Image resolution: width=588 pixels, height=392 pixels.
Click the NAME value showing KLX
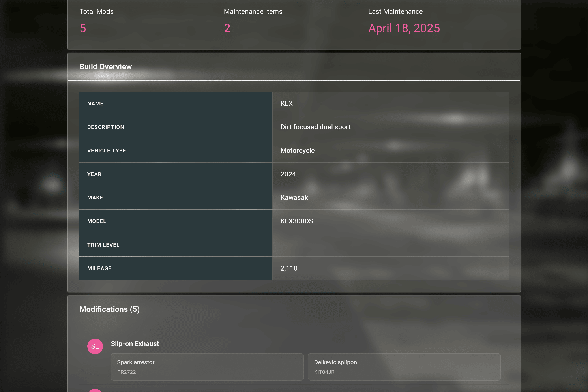tap(287, 103)
